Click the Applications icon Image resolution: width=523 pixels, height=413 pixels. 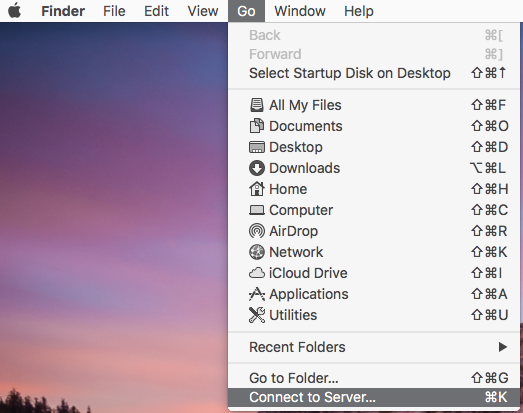[x=256, y=294]
